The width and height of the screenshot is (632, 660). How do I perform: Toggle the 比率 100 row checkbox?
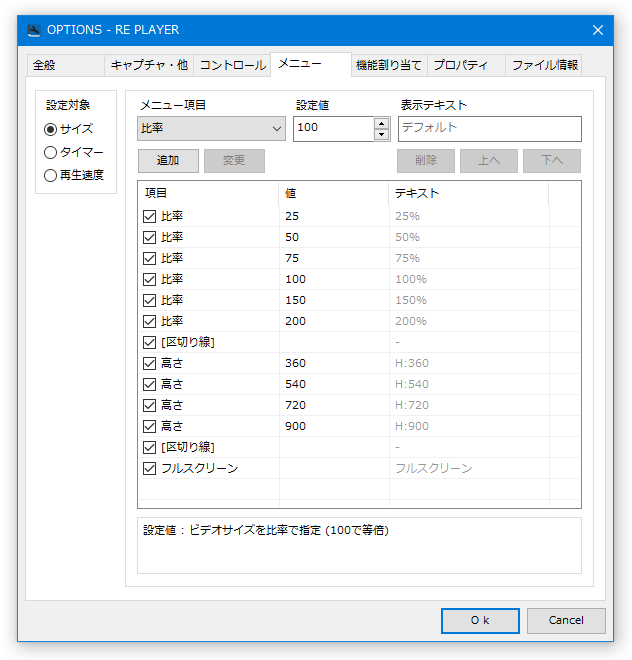[x=149, y=279]
